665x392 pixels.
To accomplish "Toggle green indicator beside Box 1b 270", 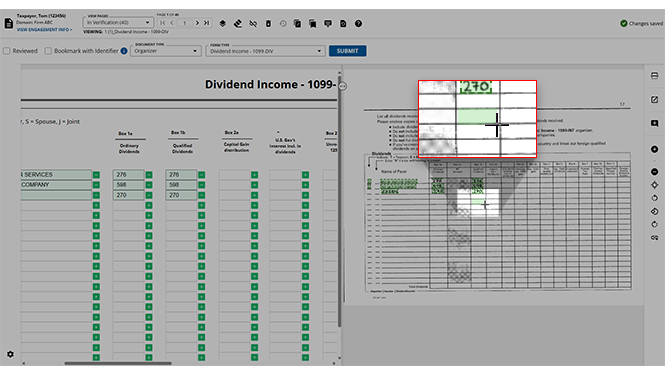I will click(201, 195).
